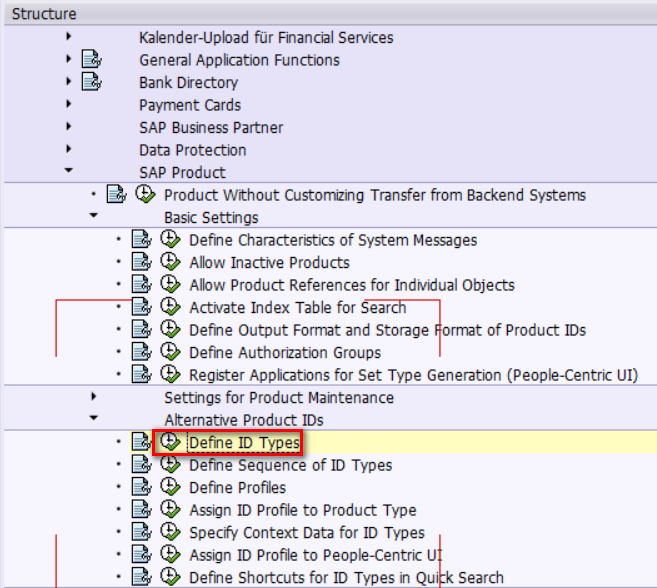The image size is (657, 588).
Task: Execute Define Characteristics of System Messages activity
Action: tap(170, 240)
